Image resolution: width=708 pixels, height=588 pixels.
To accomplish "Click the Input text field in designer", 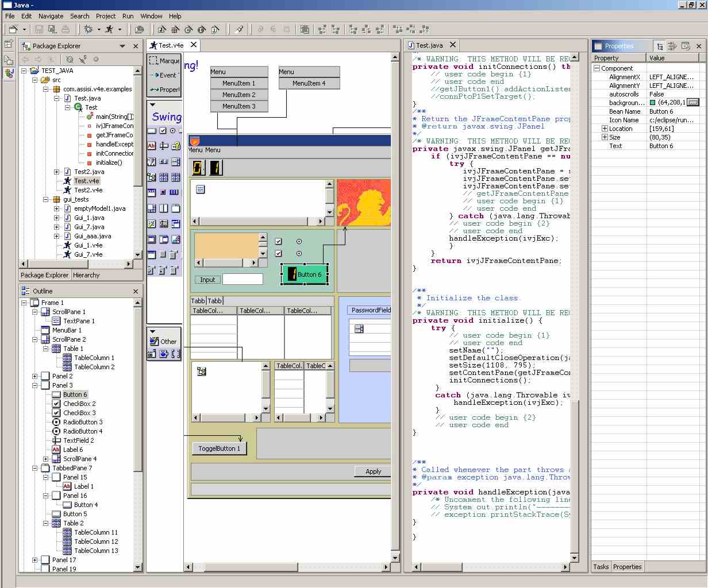I will 243,280.
